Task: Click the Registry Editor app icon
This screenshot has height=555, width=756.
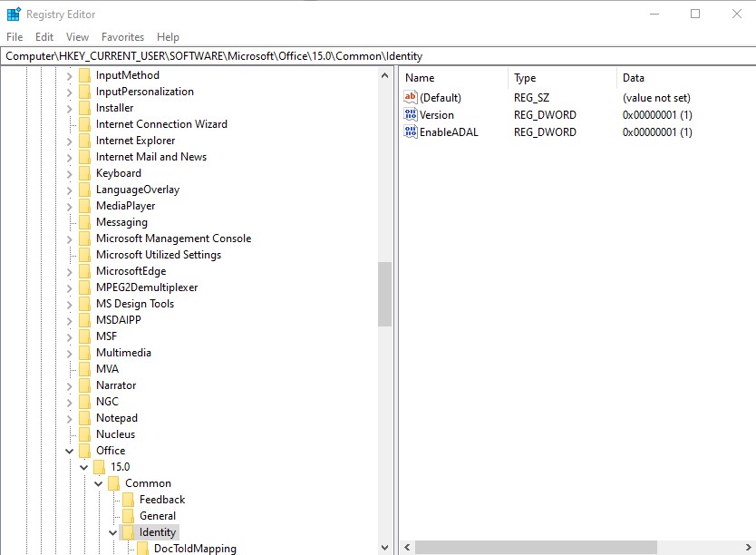Action: click(x=14, y=14)
